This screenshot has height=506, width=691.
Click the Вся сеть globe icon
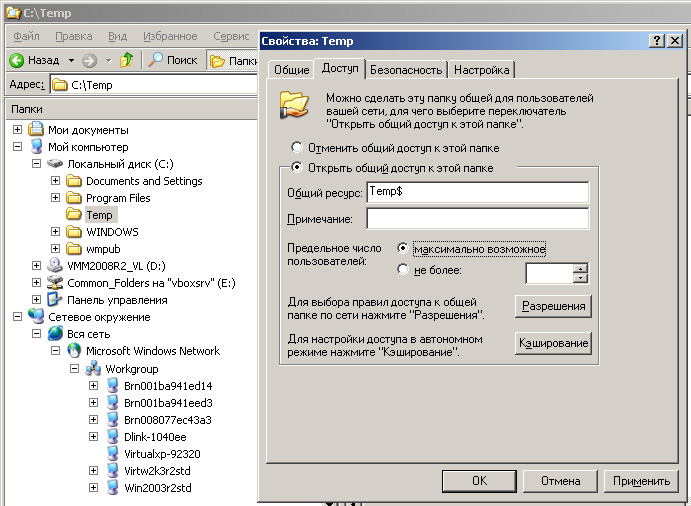[55, 334]
